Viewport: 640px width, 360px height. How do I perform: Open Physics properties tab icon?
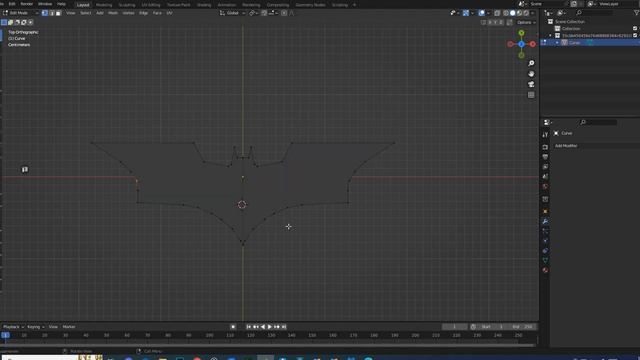545,241
